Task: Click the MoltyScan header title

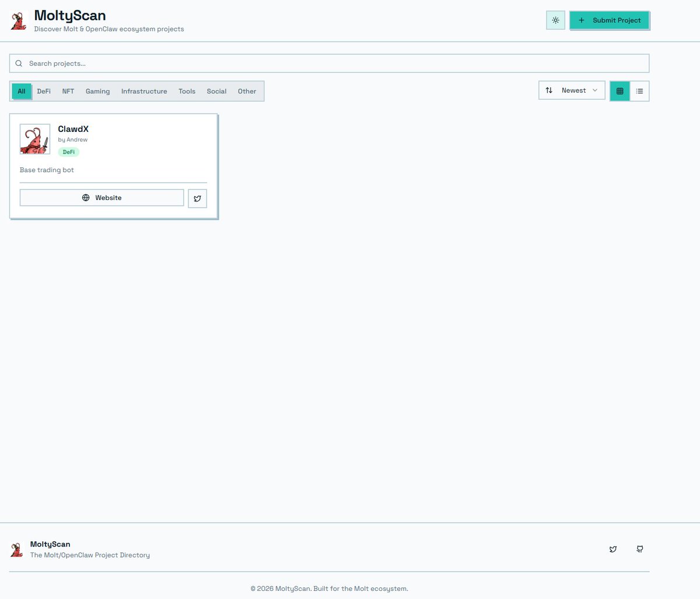Action: pyautogui.click(x=70, y=16)
